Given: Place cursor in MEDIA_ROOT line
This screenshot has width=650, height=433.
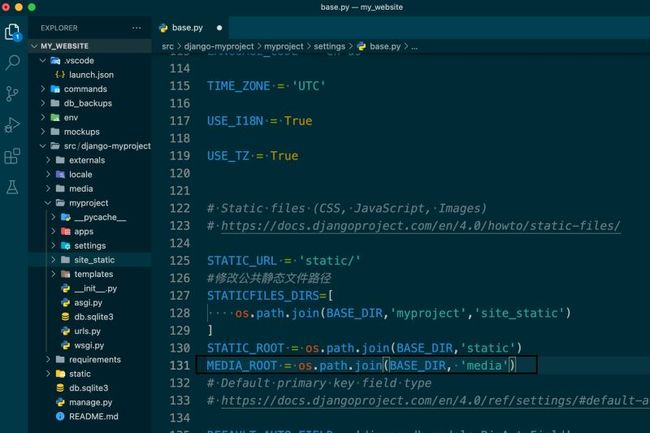Looking at the screenshot, I should pos(360,365).
